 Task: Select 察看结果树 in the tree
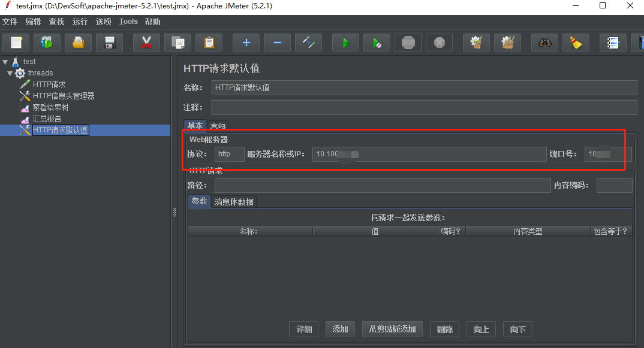coord(50,108)
